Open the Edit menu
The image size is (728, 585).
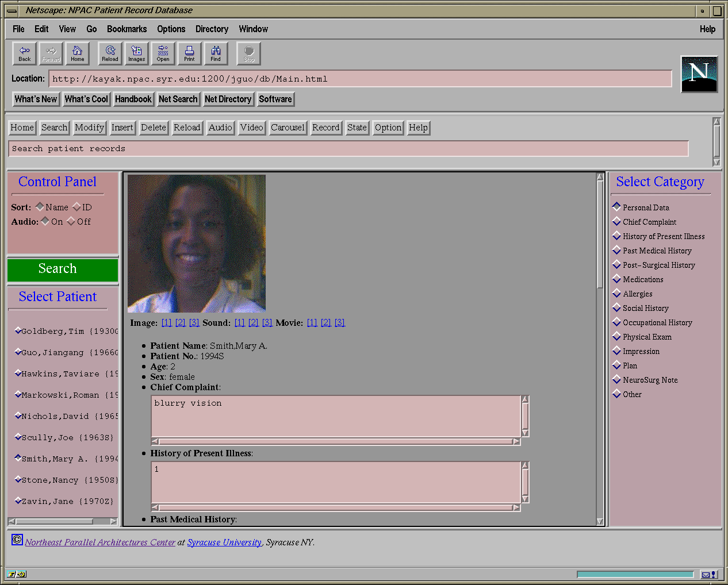click(41, 29)
